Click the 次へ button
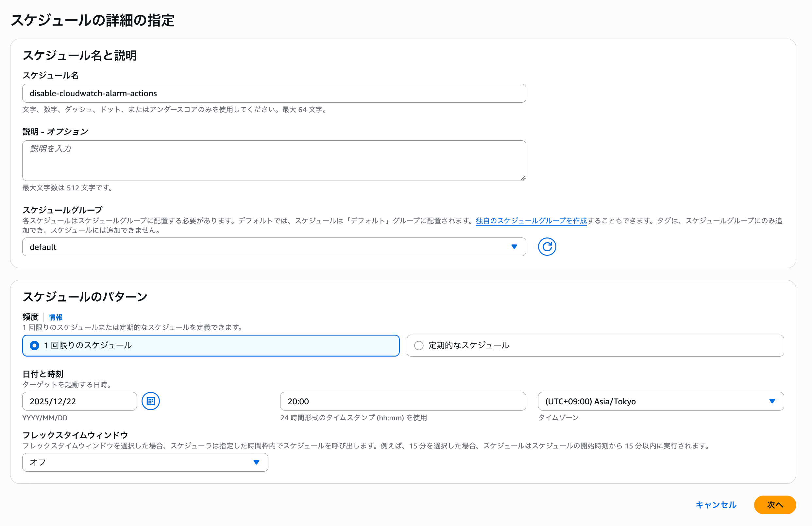Viewport: 812px width, 526px height. 775,505
